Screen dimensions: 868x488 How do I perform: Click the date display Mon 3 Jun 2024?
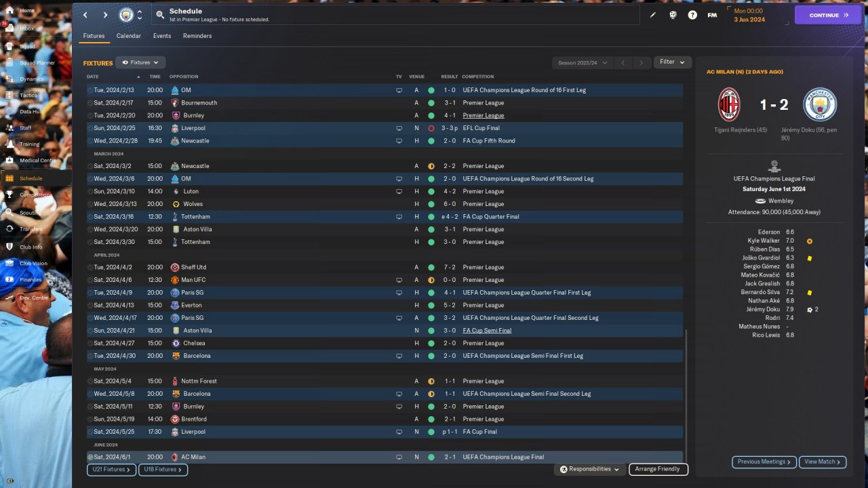click(x=749, y=15)
